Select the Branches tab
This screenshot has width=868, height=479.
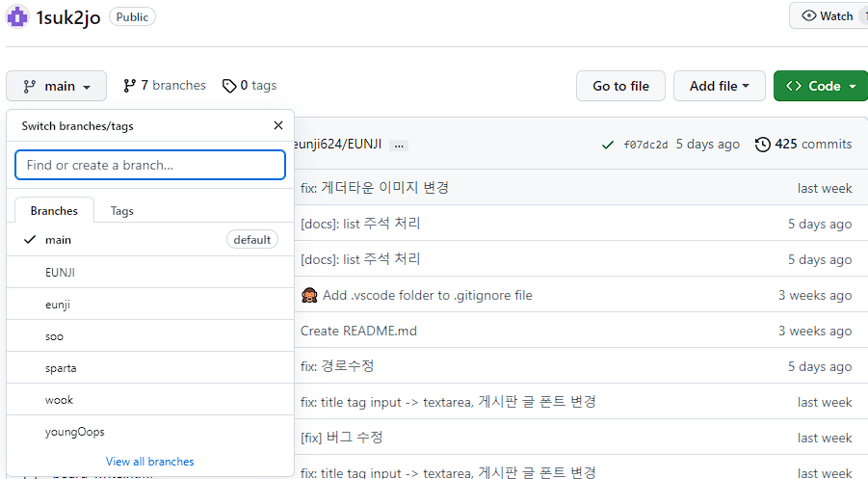click(54, 211)
